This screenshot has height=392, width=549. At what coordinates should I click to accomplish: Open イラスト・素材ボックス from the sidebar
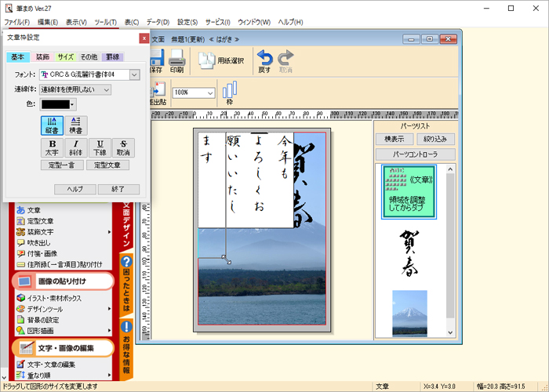click(59, 298)
